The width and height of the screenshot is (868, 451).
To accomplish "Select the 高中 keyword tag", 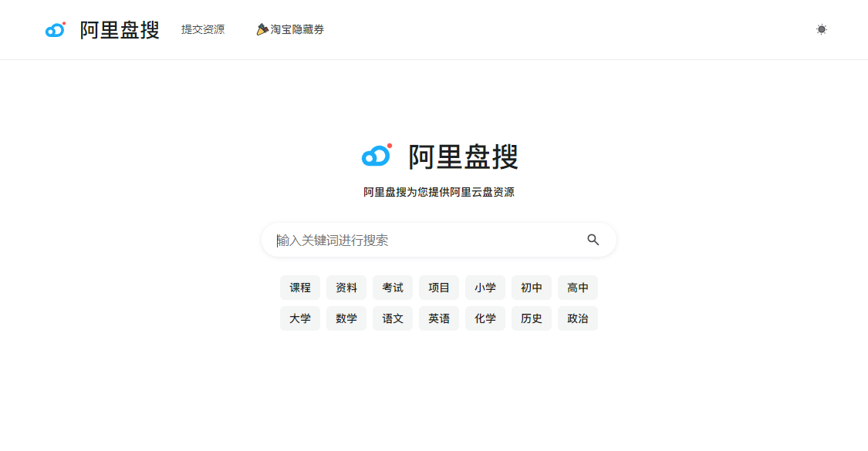I will (578, 288).
